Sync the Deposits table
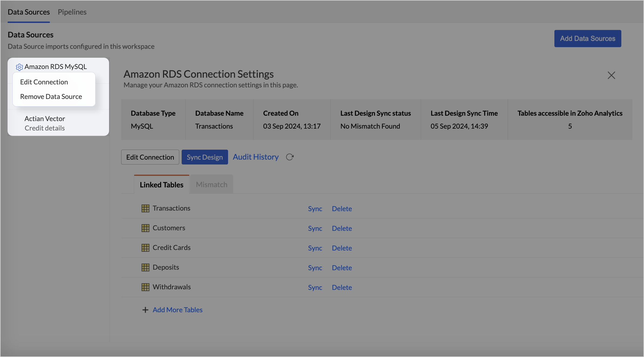 click(315, 267)
